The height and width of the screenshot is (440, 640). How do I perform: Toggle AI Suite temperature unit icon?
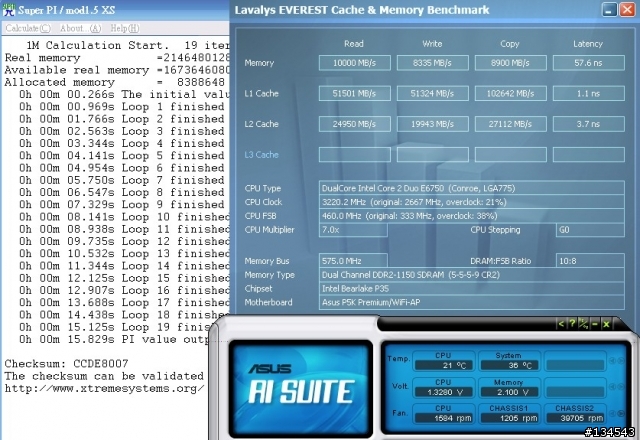coord(583,324)
